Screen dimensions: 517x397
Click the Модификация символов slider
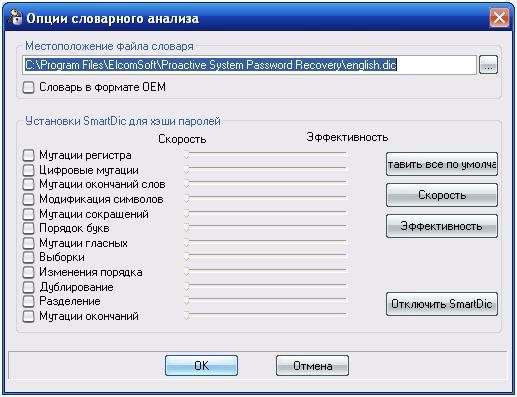pyautogui.click(x=265, y=199)
